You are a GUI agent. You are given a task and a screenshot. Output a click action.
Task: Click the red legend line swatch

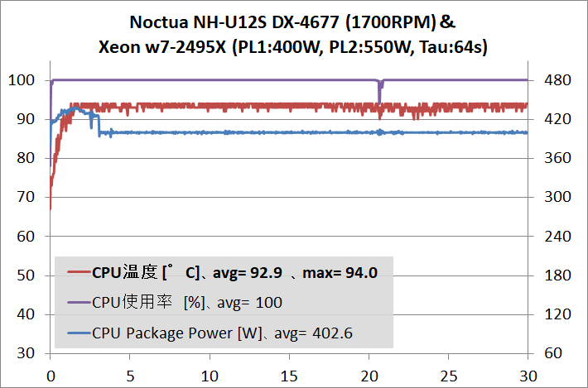(x=80, y=272)
